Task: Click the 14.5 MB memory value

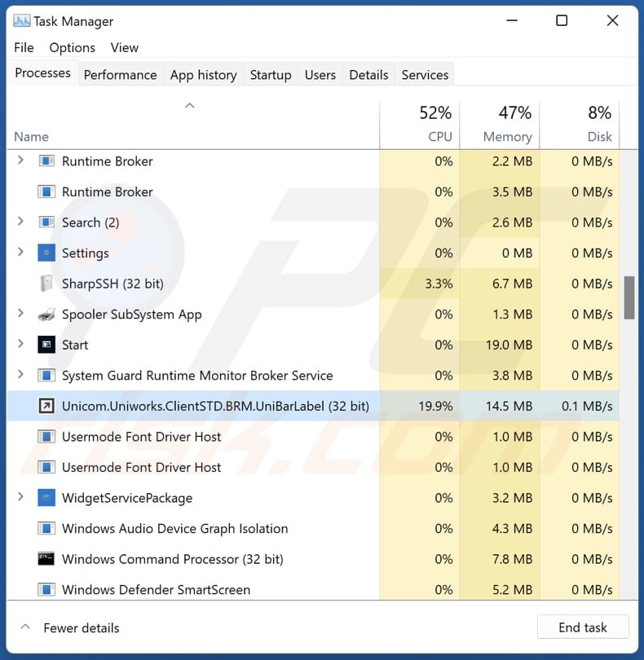Action: coord(509,407)
